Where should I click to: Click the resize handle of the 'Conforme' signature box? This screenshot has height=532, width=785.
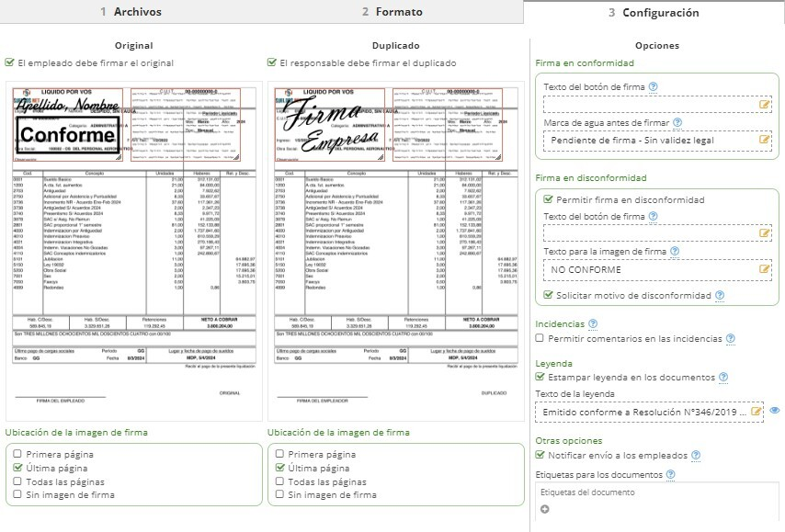pyautogui.click(x=119, y=157)
